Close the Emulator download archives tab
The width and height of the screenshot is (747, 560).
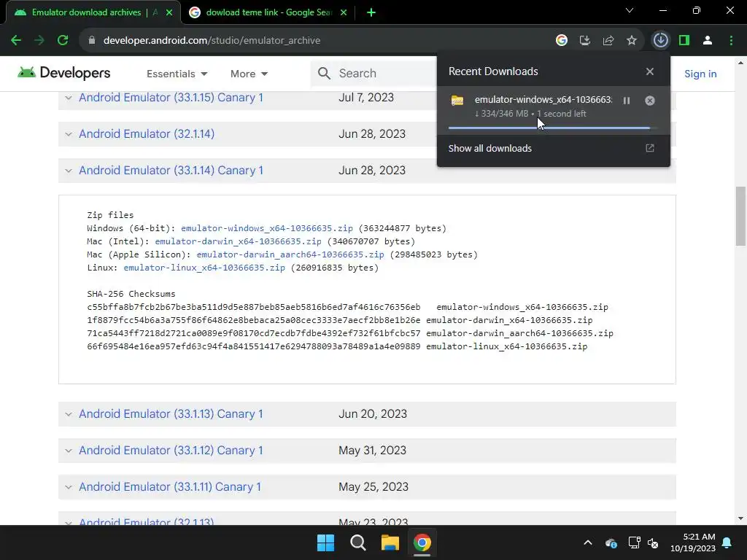click(169, 12)
